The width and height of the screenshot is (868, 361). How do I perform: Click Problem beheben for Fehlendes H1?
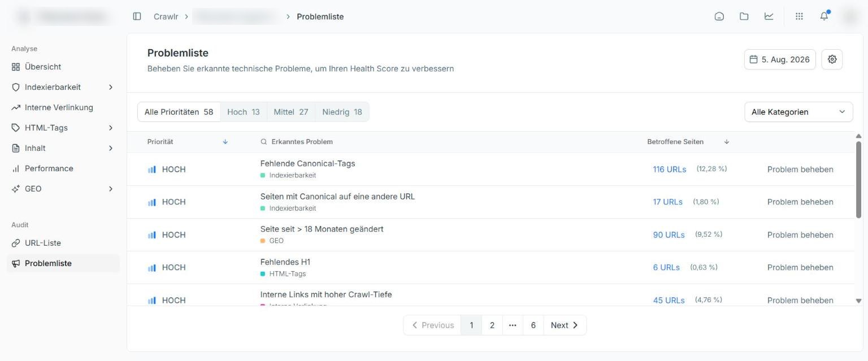pos(800,267)
